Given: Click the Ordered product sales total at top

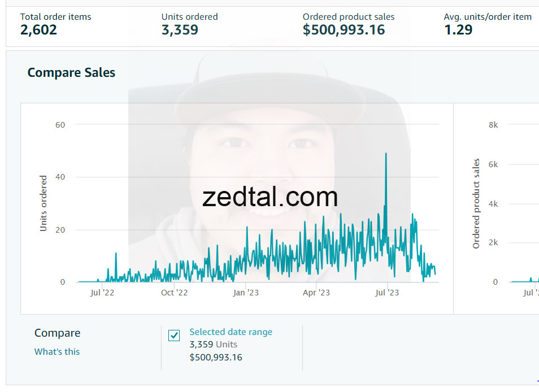Looking at the screenshot, I should pos(344,30).
